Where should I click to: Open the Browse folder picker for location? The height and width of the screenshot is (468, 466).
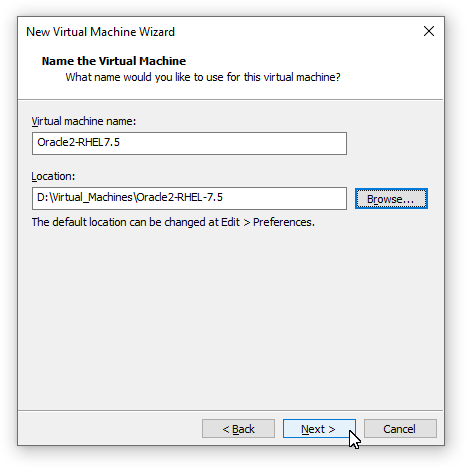(x=391, y=199)
